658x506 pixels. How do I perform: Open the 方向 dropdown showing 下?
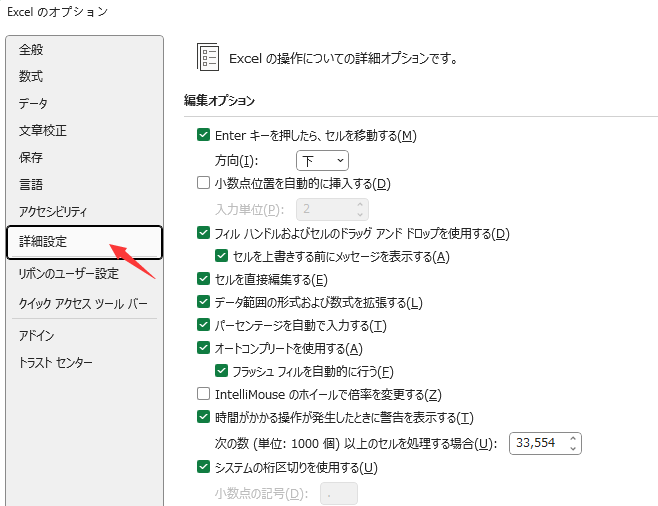pyautogui.click(x=322, y=161)
